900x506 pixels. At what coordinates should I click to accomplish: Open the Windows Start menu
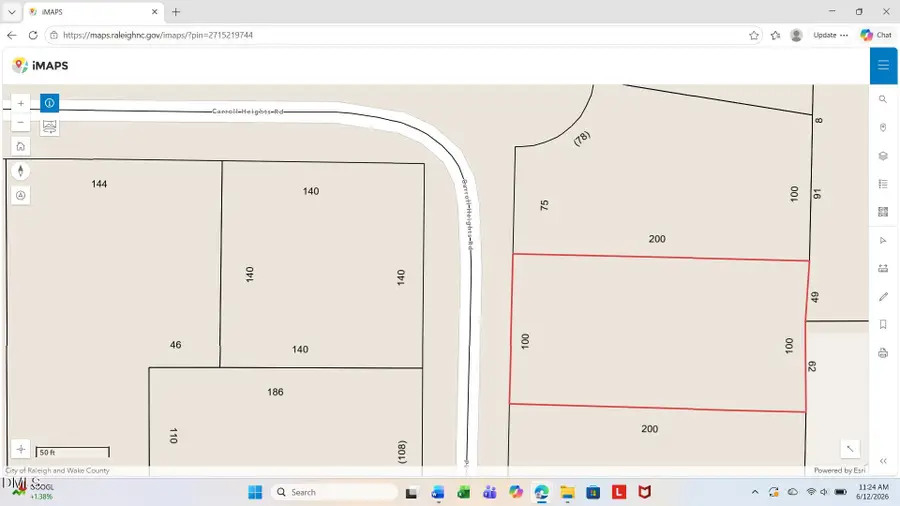(x=255, y=492)
